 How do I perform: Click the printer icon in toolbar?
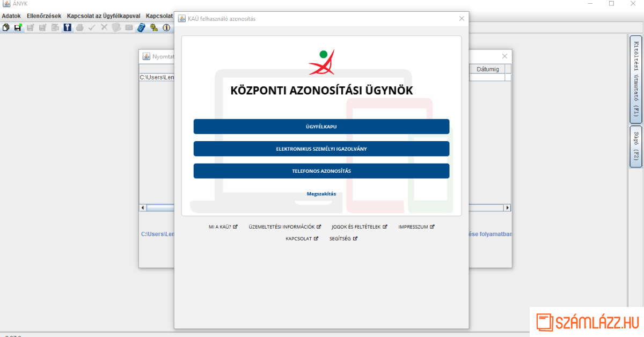tap(79, 27)
